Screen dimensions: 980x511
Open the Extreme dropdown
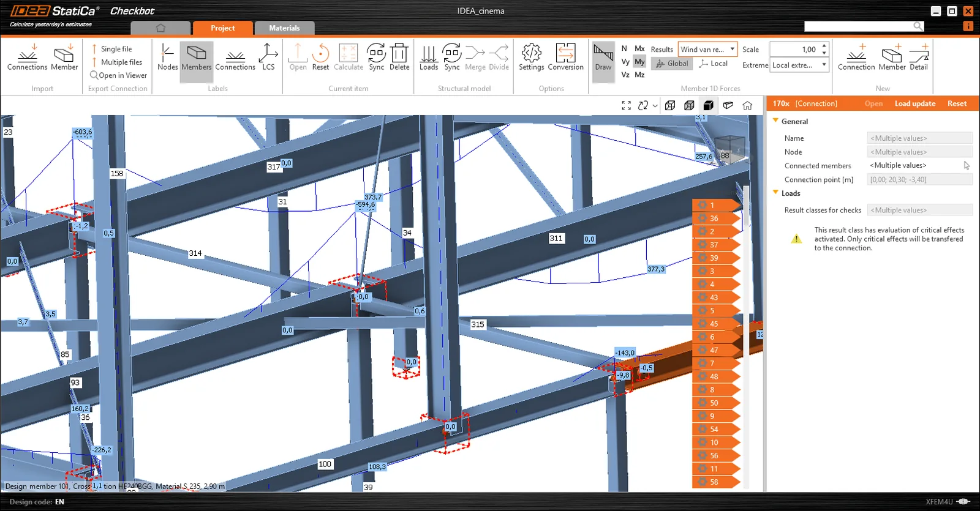(x=799, y=65)
